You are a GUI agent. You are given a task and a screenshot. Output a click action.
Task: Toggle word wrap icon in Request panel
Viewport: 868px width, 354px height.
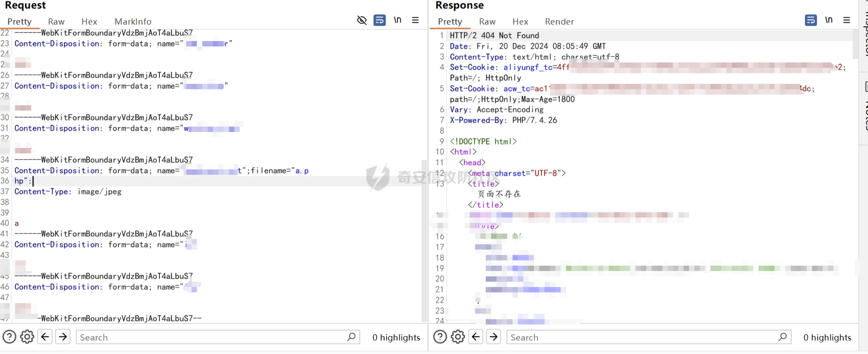point(379,20)
